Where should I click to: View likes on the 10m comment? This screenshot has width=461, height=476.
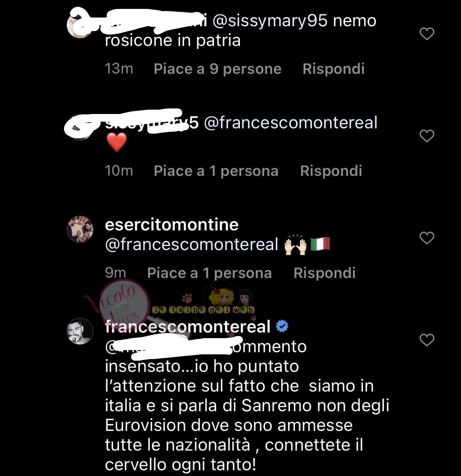click(x=216, y=171)
